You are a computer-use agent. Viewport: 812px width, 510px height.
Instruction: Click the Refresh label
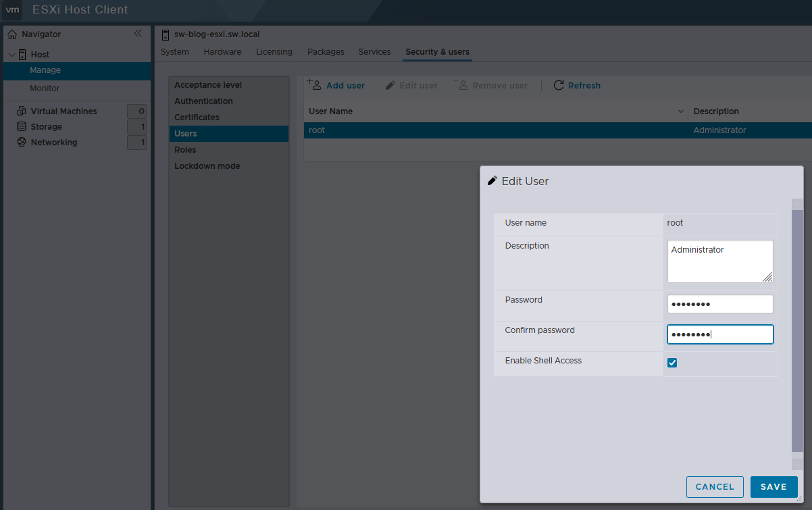pos(584,86)
